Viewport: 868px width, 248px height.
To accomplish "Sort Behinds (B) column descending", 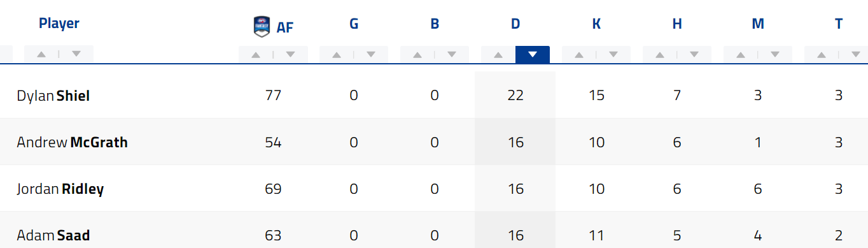I will pyautogui.click(x=452, y=54).
